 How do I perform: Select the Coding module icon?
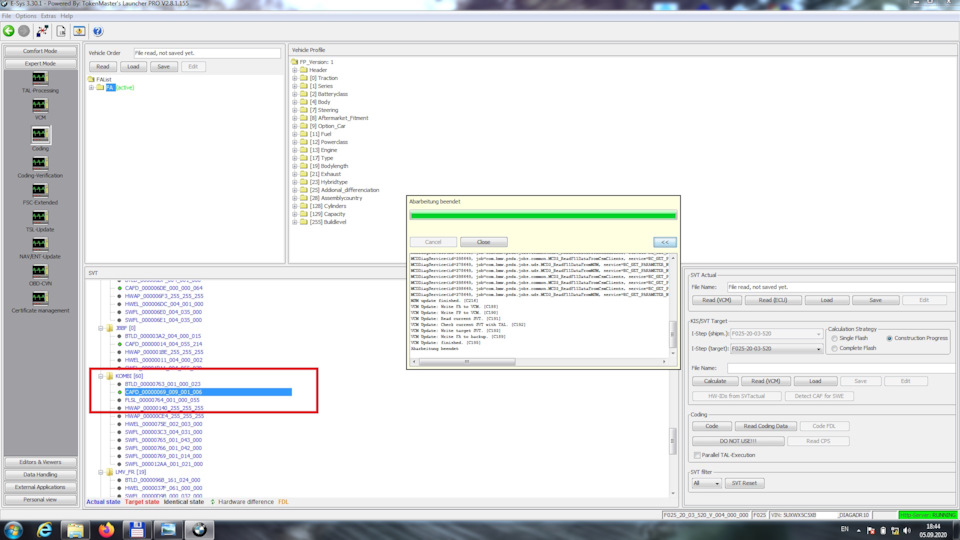(x=40, y=134)
